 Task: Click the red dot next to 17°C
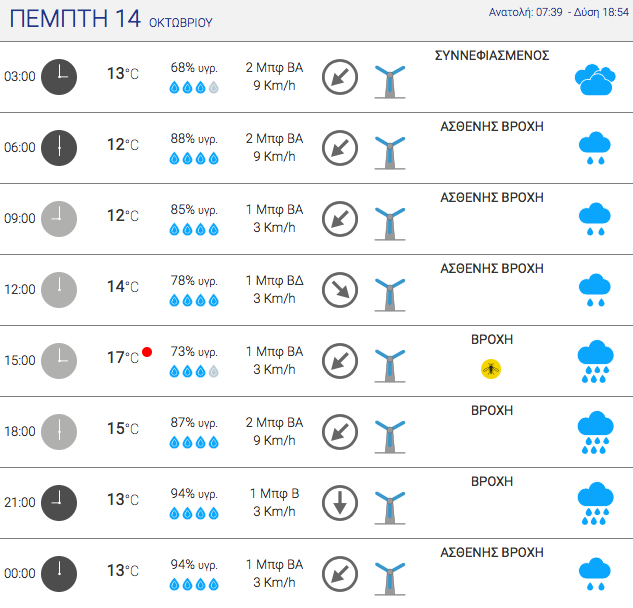click(147, 352)
